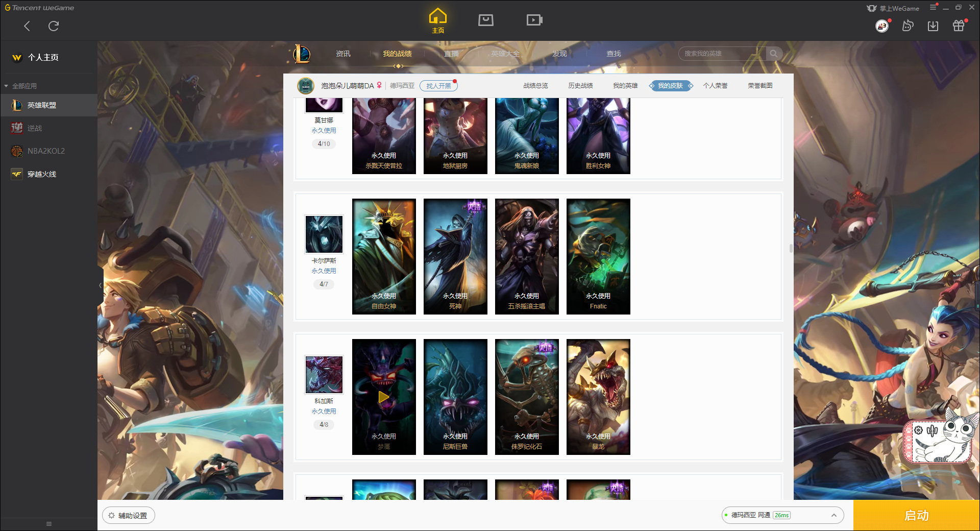980x531 pixels.
Task: Open the 尼斯巨兽 skin card
Action: coord(455,397)
